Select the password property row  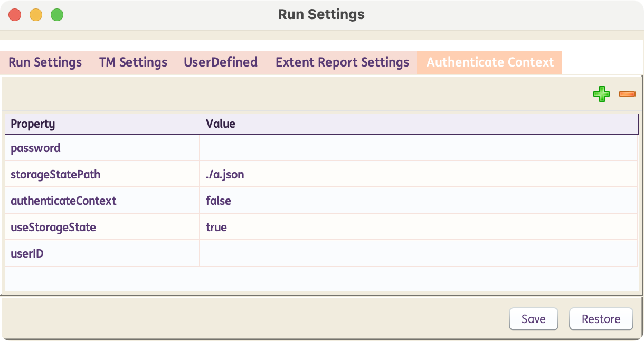click(36, 148)
